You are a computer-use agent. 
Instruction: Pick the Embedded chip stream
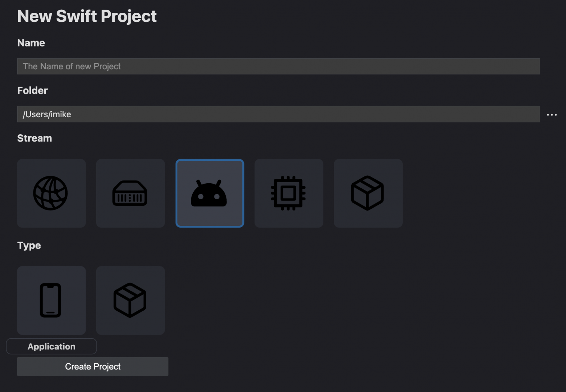click(289, 193)
